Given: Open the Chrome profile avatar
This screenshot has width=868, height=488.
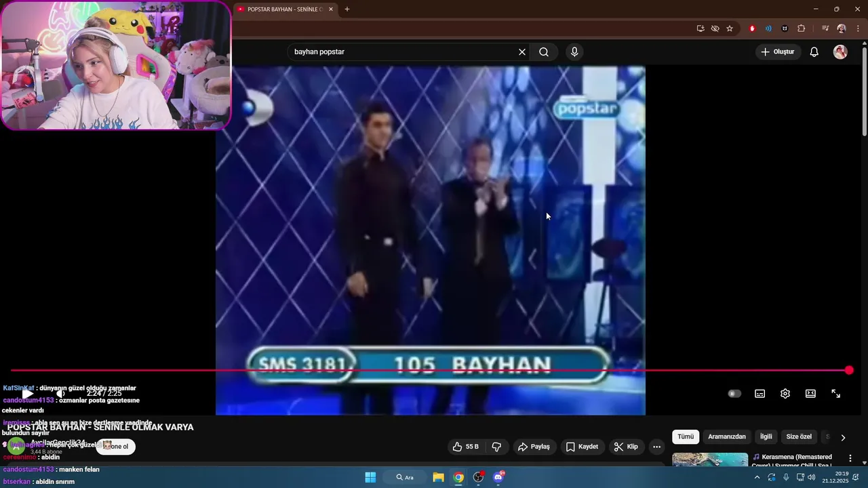Looking at the screenshot, I should coord(842,28).
